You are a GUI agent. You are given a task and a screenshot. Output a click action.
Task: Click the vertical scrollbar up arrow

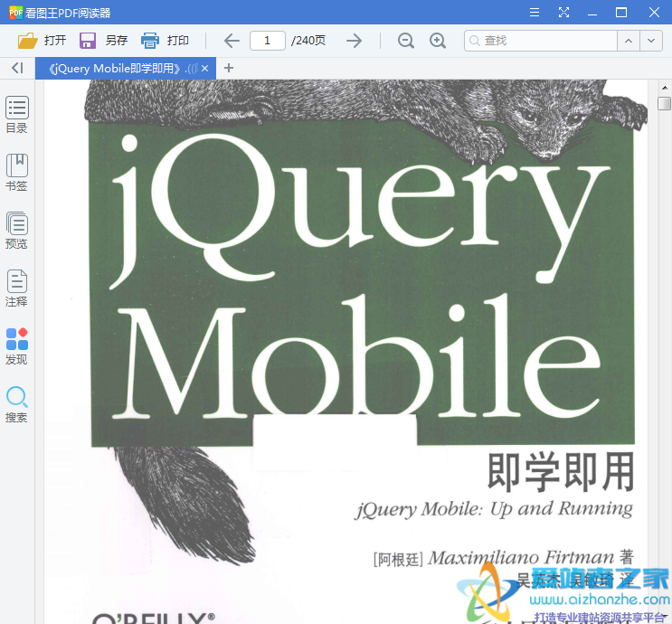[x=664, y=88]
